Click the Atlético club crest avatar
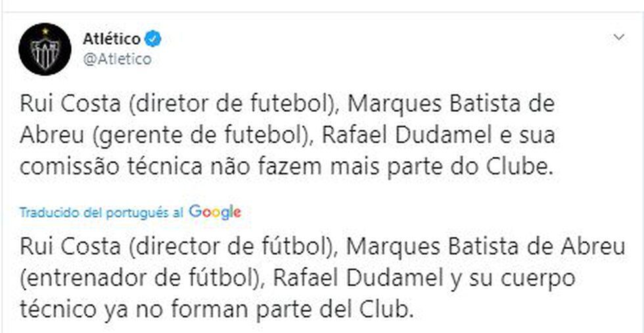Image resolution: width=644 pixels, height=333 pixels. coord(45,49)
